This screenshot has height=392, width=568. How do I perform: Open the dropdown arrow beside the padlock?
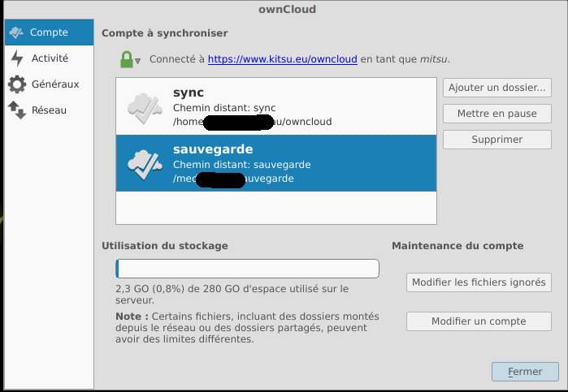click(137, 61)
